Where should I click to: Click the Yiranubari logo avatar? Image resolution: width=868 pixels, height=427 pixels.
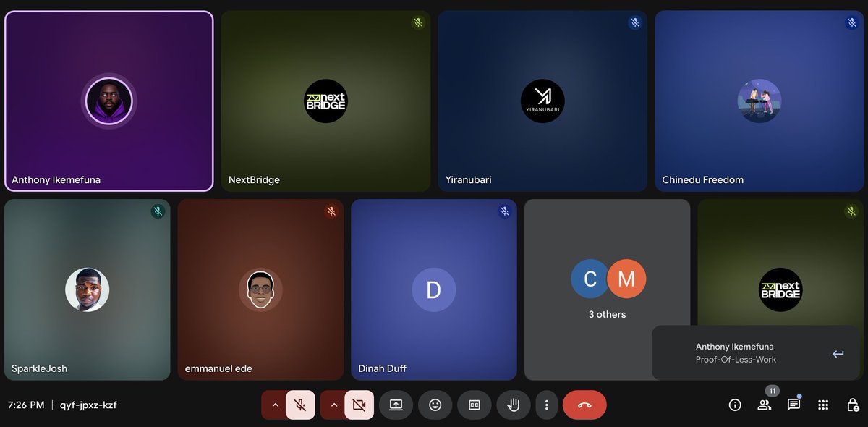tap(542, 101)
